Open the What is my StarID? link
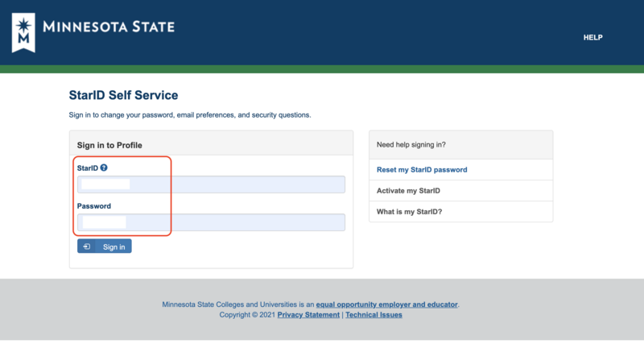644x352 pixels. tap(409, 212)
